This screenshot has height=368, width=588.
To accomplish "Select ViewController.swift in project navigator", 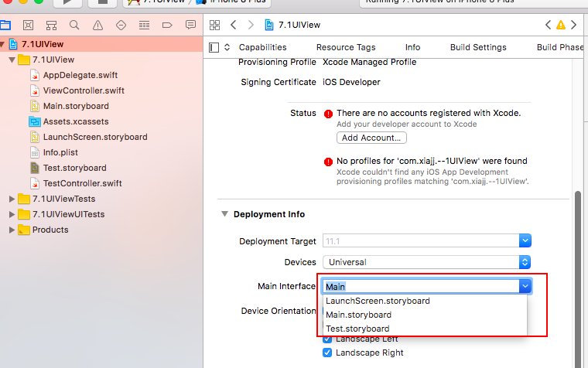I will point(84,90).
